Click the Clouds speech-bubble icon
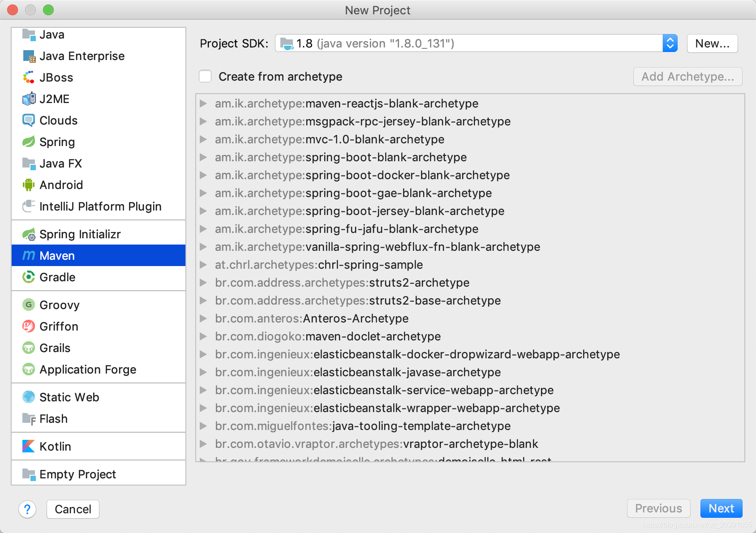The height and width of the screenshot is (533, 756). tap(29, 120)
